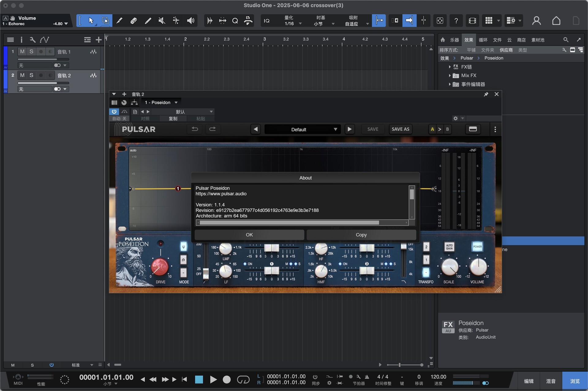Click the add track plus icon

click(x=99, y=40)
